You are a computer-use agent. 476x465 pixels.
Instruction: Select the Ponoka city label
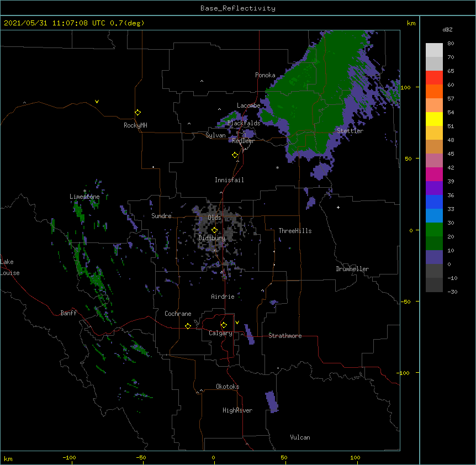click(265, 75)
